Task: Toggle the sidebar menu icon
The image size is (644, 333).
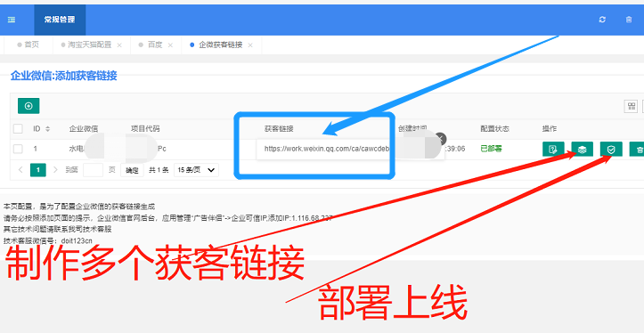Action: pyautogui.click(x=12, y=20)
